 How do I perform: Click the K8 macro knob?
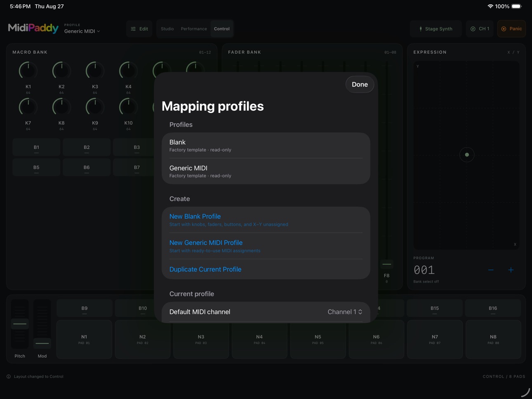61,107
